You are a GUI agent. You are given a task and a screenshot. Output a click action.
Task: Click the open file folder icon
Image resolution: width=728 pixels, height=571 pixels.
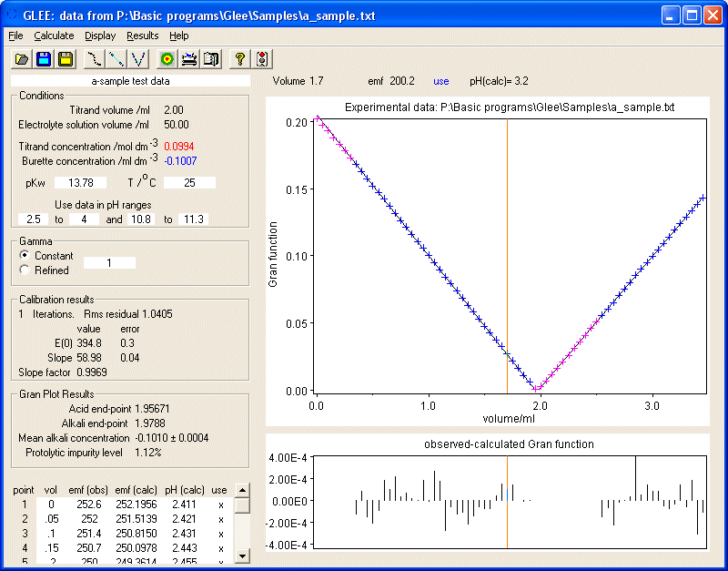[x=20, y=59]
